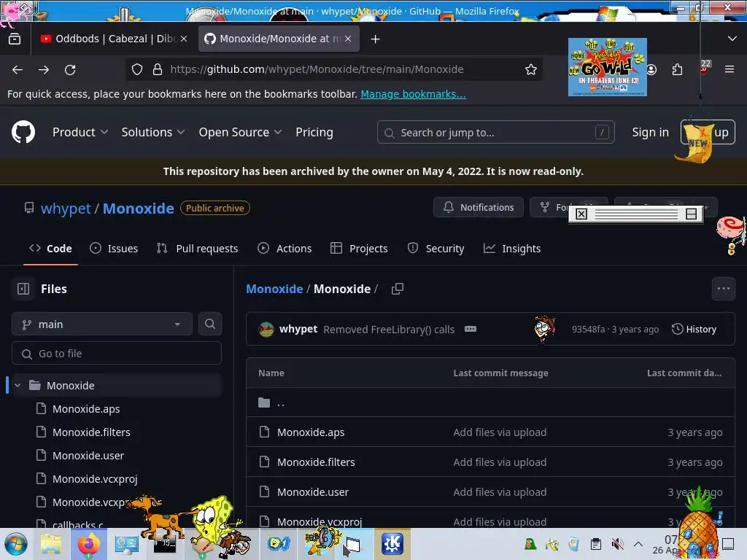Open the Issues tab
747x560 pixels.
pyautogui.click(x=114, y=248)
